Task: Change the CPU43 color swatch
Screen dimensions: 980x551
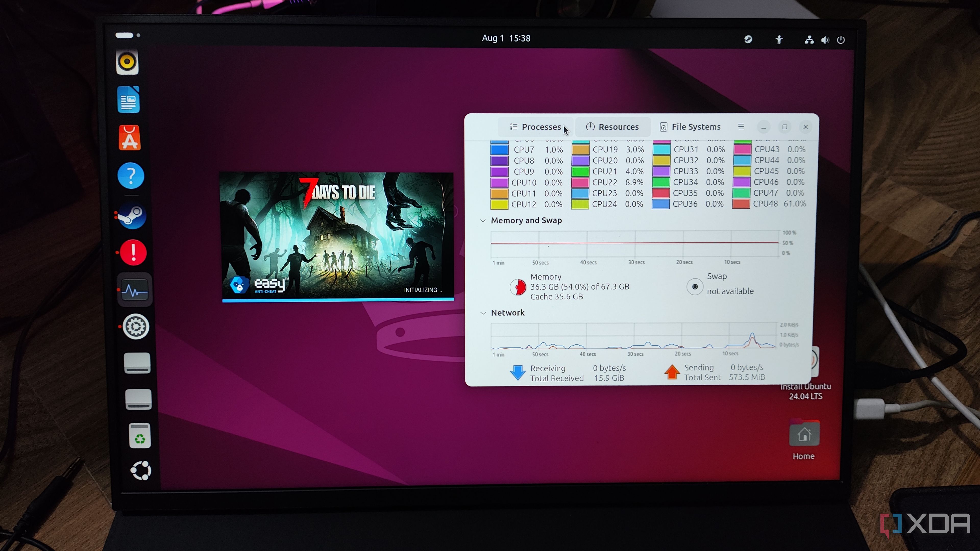Action: tap(742, 149)
